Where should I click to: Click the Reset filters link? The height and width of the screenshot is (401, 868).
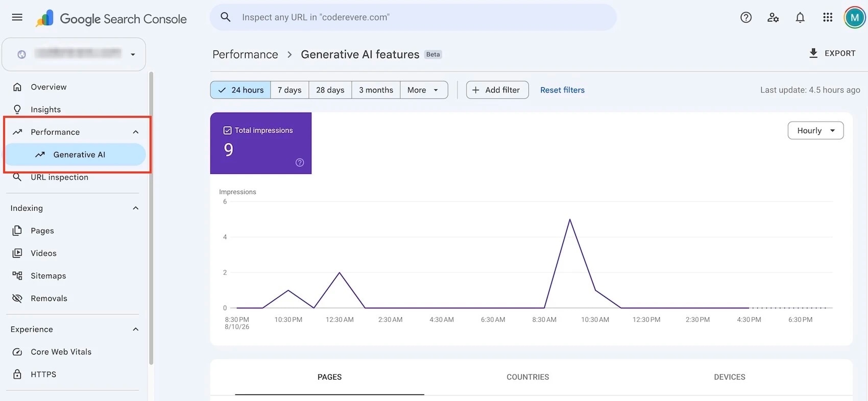point(562,90)
